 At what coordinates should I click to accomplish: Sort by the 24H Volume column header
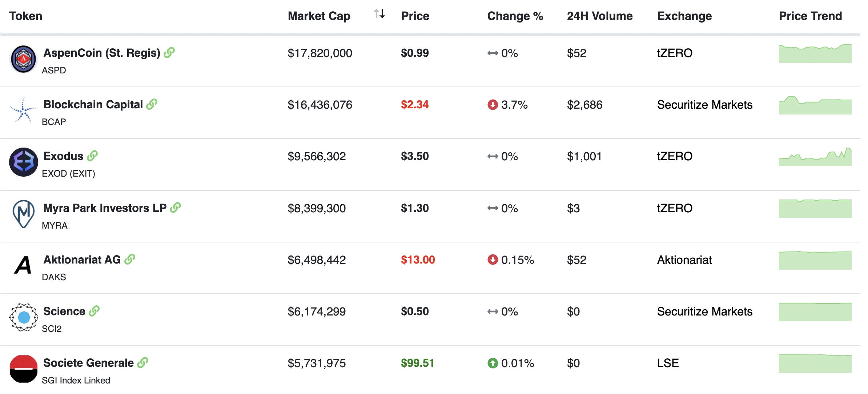tap(600, 16)
